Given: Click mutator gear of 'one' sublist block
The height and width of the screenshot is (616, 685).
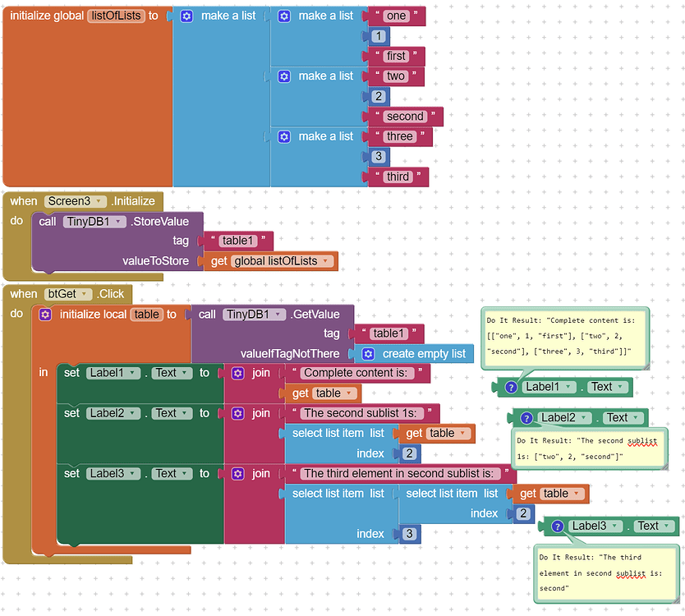Looking at the screenshot, I should pyautogui.click(x=284, y=16).
